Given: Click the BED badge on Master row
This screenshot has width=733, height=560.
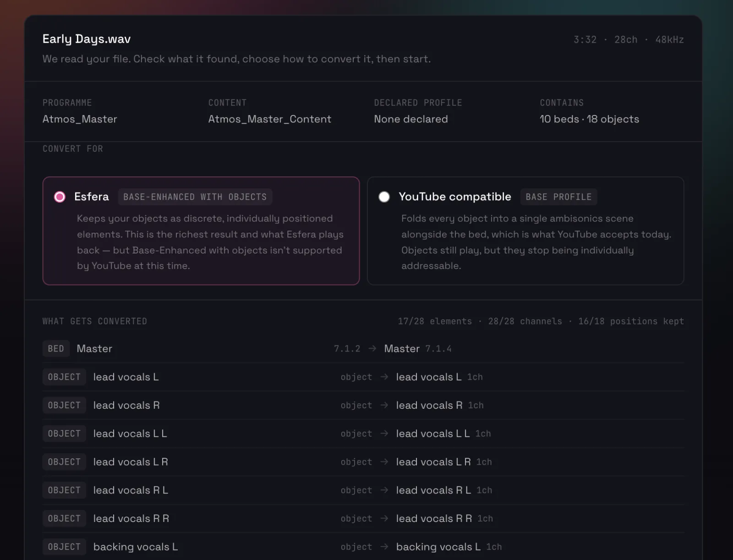Looking at the screenshot, I should [56, 349].
